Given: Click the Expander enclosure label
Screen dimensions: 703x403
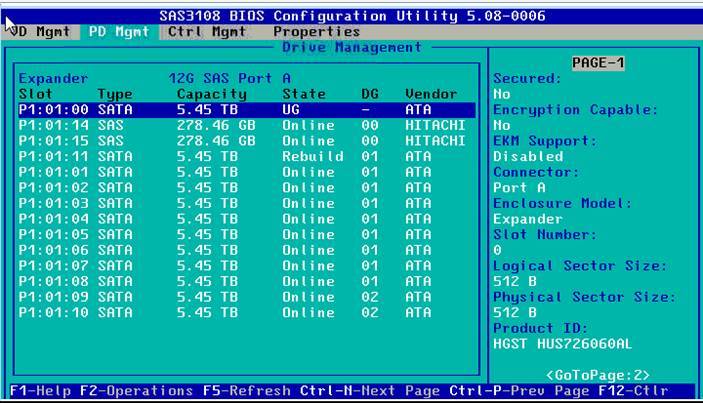Looking at the screenshot, I should [53, 79].
